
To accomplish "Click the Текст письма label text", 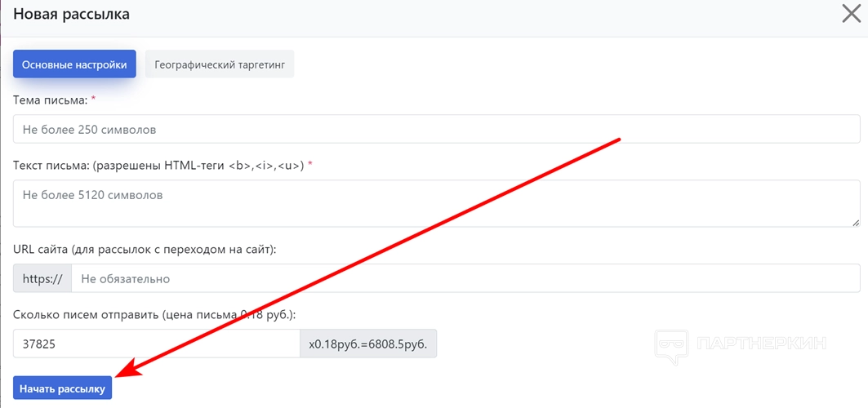I will click(x=158, y=166).
